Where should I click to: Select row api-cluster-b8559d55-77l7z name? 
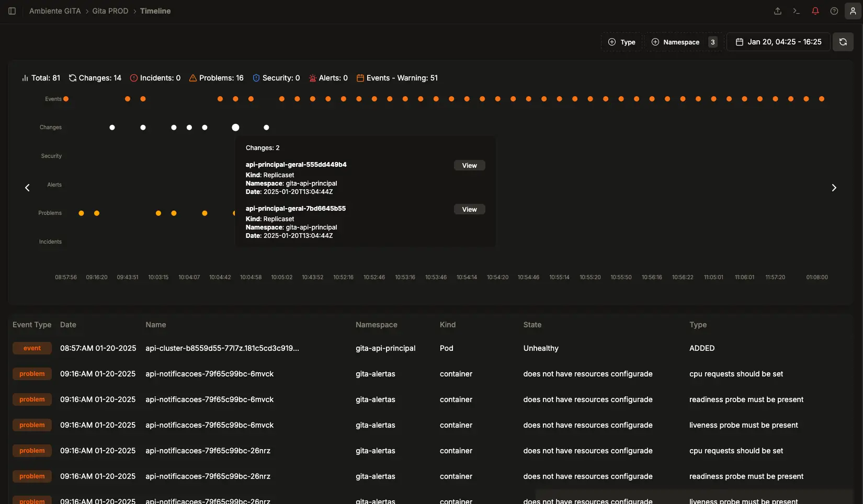[222, 348]
